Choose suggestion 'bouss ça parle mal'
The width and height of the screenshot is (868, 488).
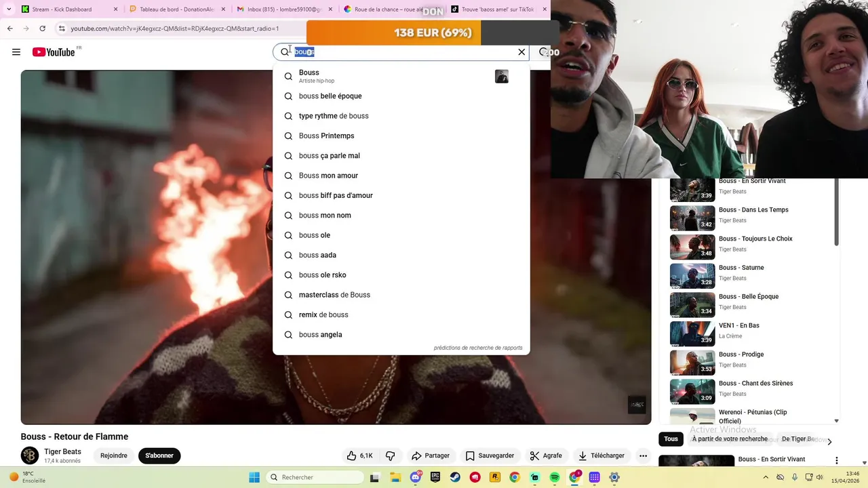coord(401,156)
